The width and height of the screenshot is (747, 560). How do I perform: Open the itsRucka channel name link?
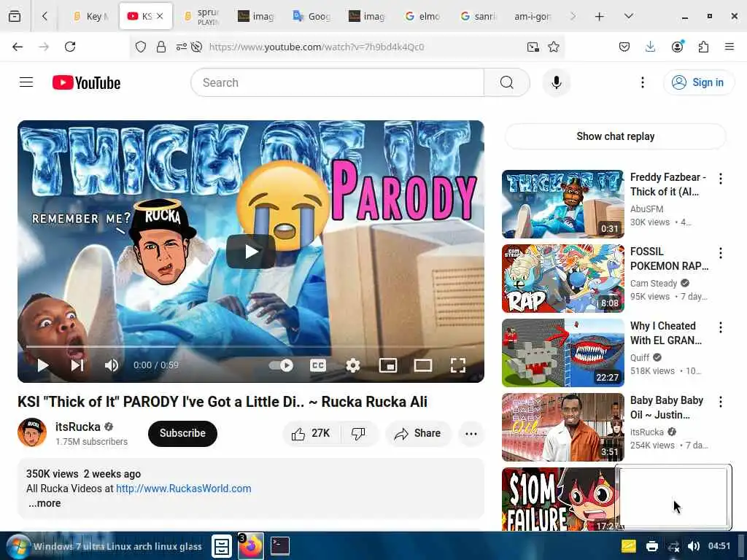77,427
